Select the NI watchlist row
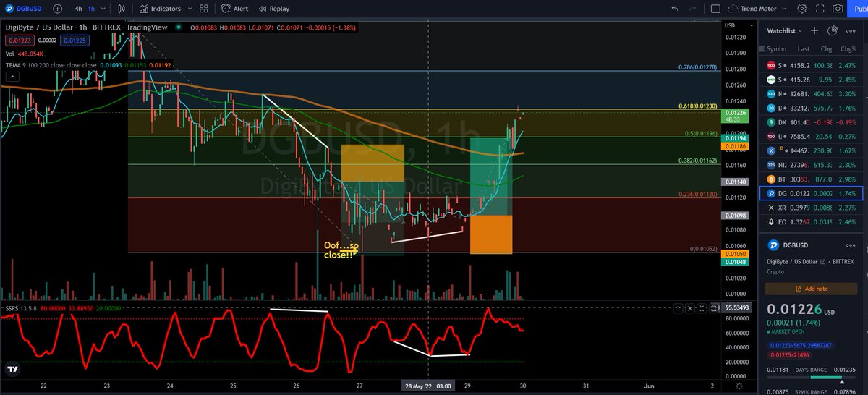868x395 pixels. click(812, 165)
